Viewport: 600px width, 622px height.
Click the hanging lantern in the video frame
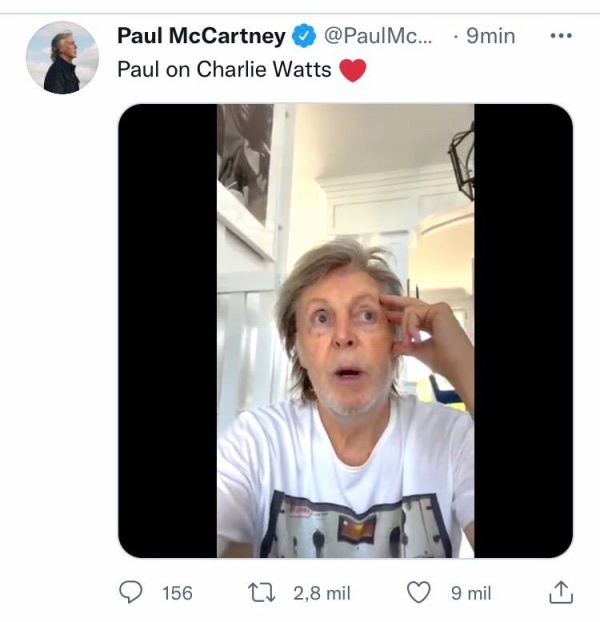point(461,158)
